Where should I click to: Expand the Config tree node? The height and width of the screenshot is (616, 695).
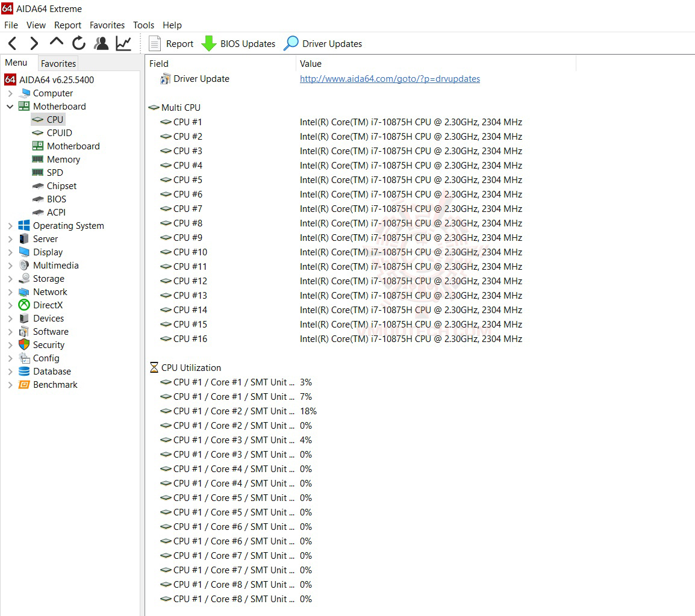click(10, 358)
